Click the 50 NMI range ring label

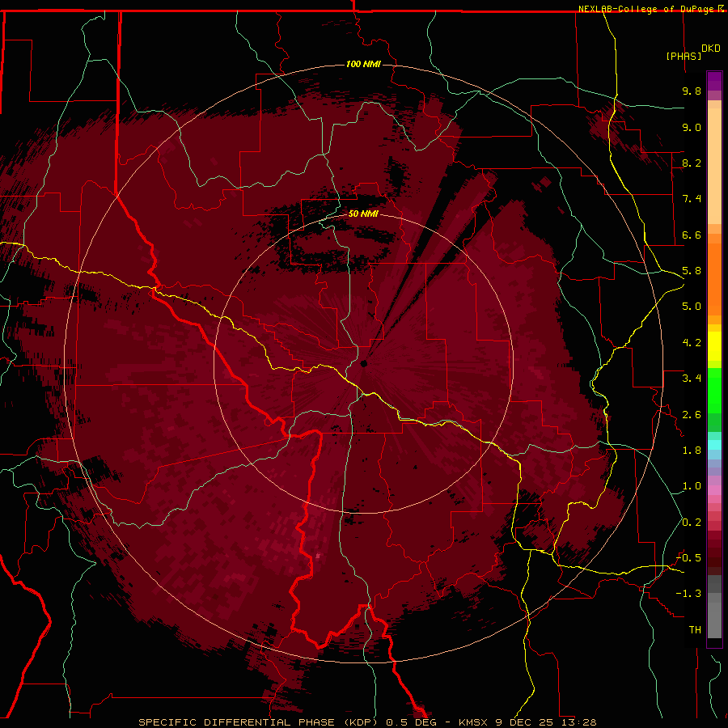pos(363,214)
